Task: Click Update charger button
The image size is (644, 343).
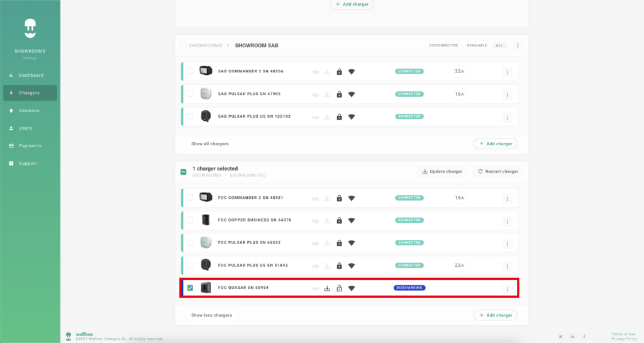Action: (x=442, y=171)
